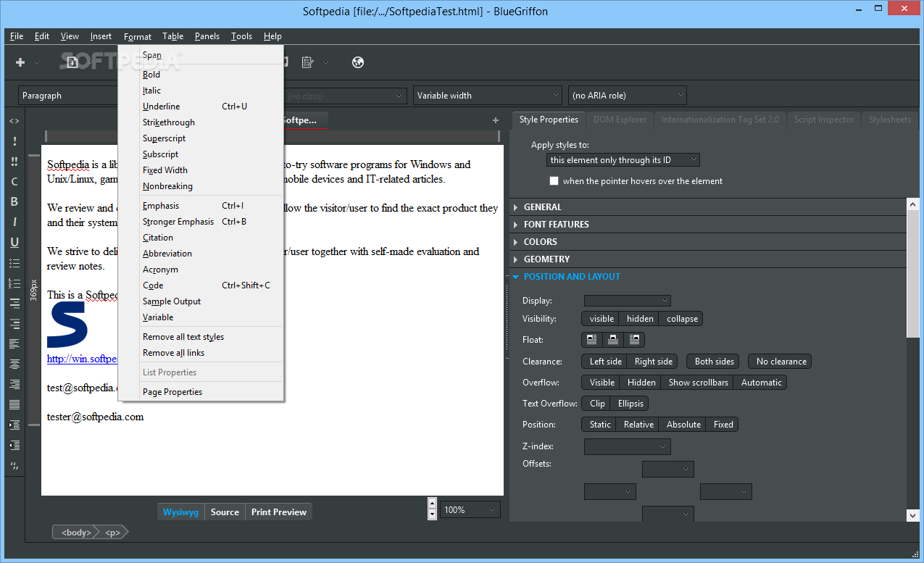924x563 pixels.
Task: Set Clearance to Left side
Action: coord(606,362)
